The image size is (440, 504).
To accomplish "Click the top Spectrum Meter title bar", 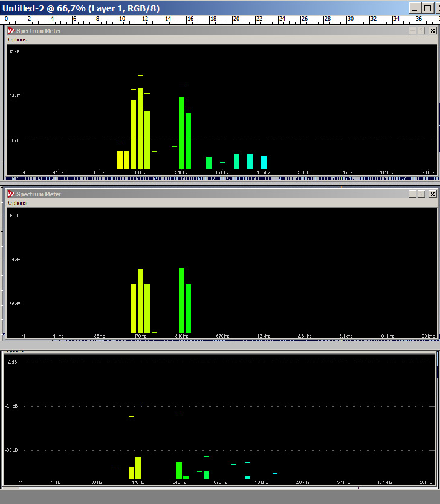I will coord(212,31).
